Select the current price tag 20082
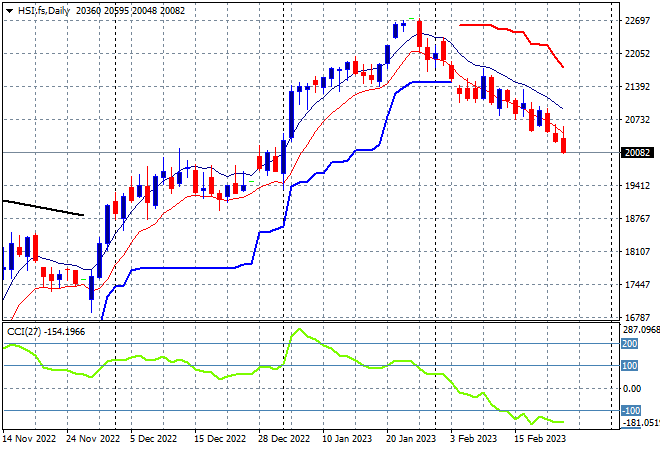This screenshot has width=660, height=450. pyautogui.click(x=637, y=152)
